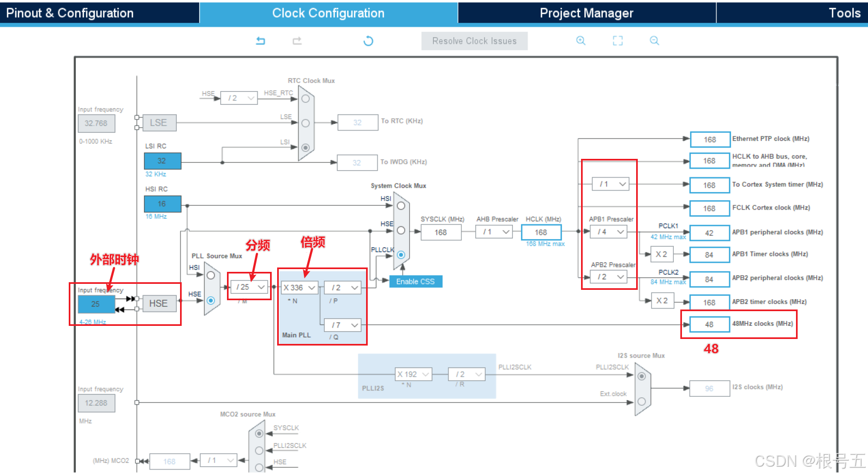Open the X 336 N multiplier dropdown
Image resolution: width=868 pixels, height=476 pixels.
[x=300, y=288]
